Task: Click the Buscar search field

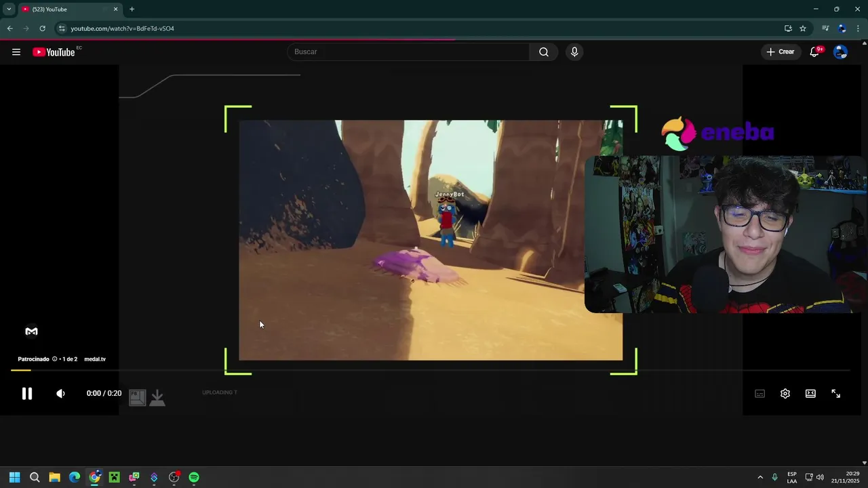Action: 409,52
